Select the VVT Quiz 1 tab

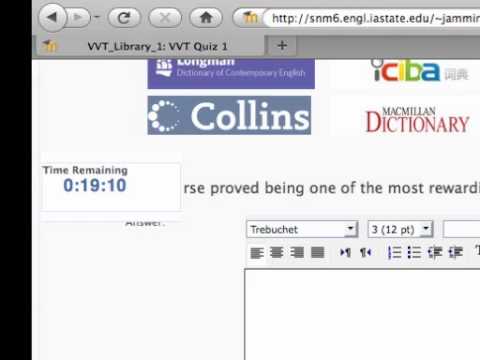coord(150,46)
